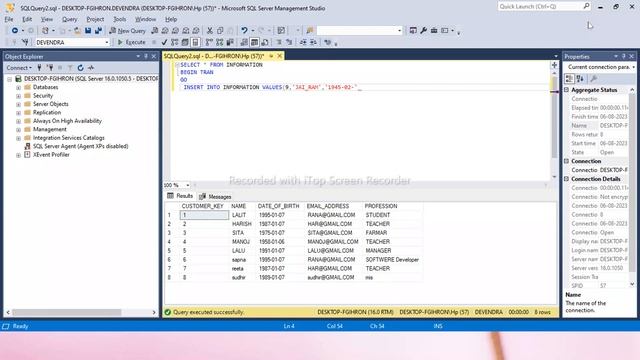This screenshot has width=640, height=360.
Task: Click the Decrease Indent icon
Action: click(x=303, y=42)
